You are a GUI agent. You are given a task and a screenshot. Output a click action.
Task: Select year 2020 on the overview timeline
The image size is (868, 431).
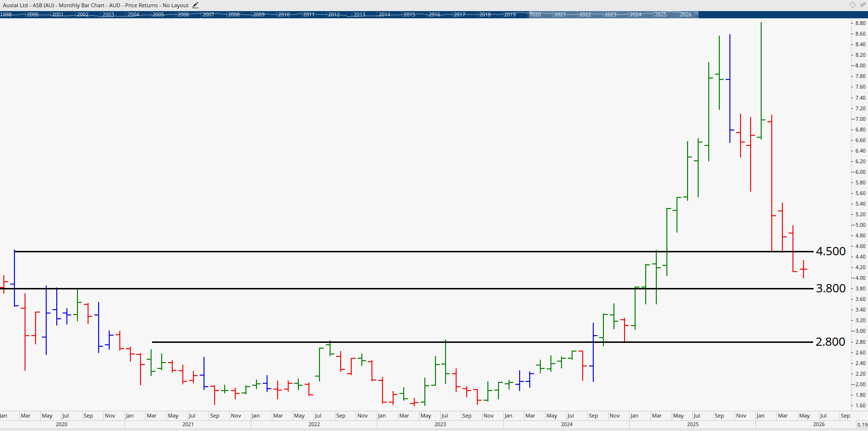(535, 14)
